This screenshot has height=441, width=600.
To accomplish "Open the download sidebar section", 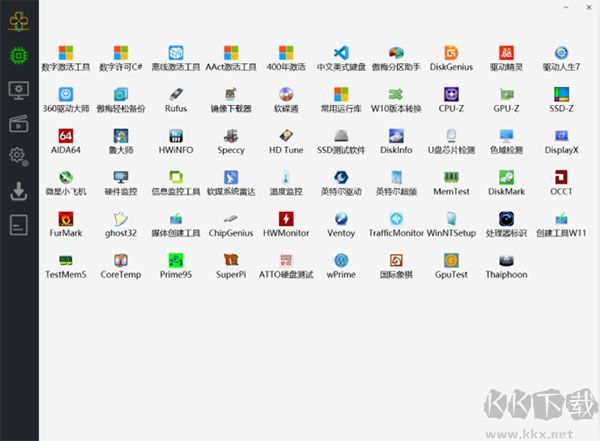I will pos(19,191).
